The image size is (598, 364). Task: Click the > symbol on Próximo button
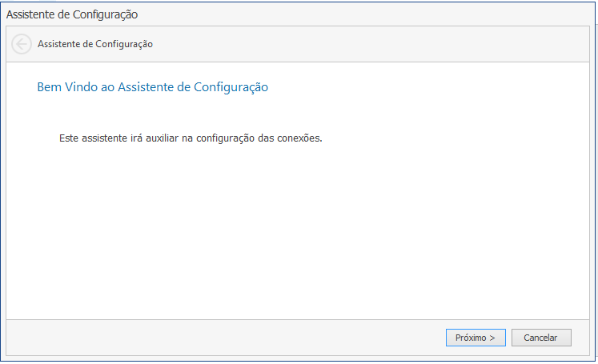coord(492,338)
